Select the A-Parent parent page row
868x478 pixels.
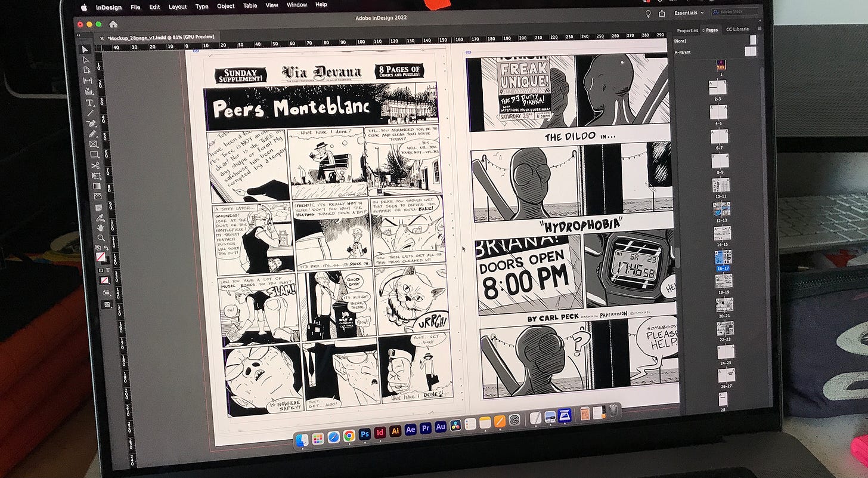point(715,51)
